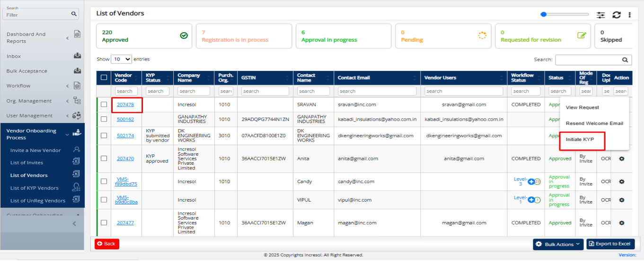Viewport: 644px width, 265px height.
Task: Focus the KYP Status column search box
Action: click(x=158, y=91)
